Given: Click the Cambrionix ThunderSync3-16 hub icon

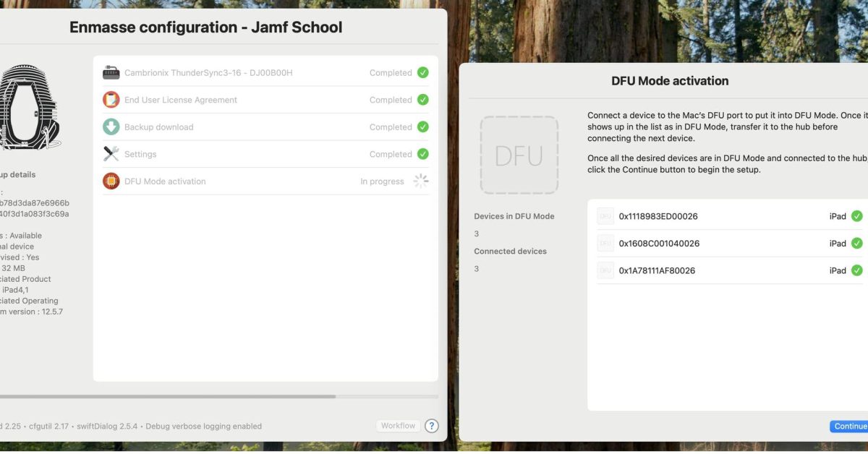Looking at the screenshot, I should (x=111, y=72).
